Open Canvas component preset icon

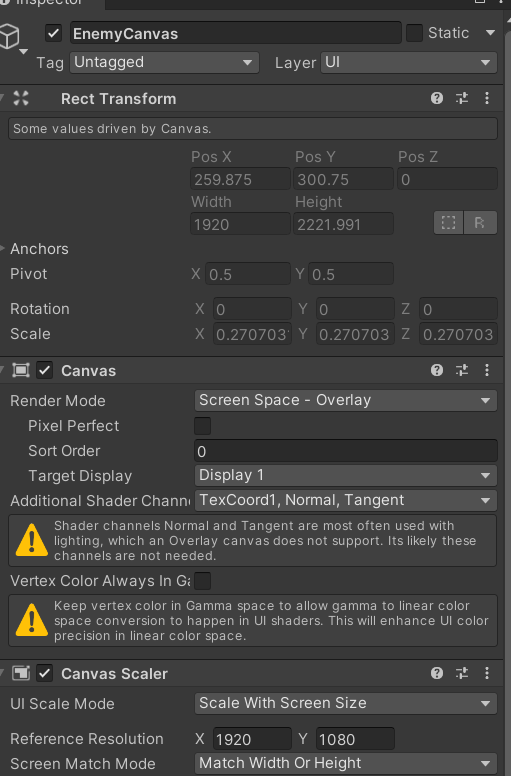[462, 370]
